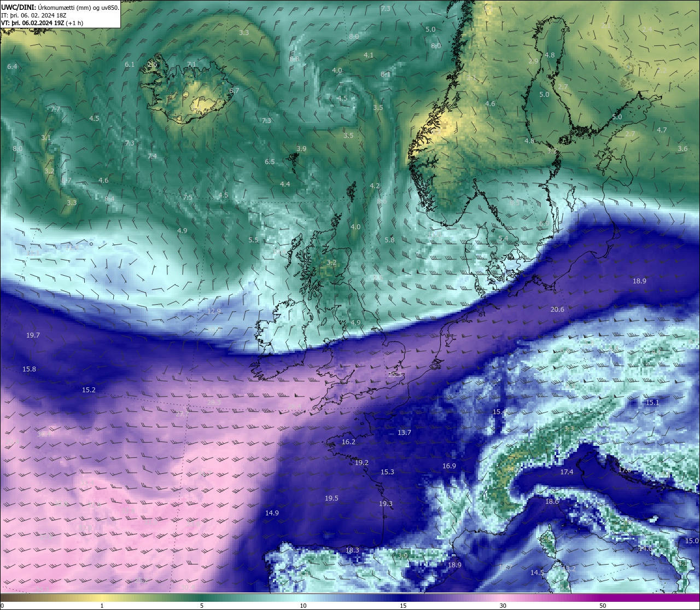Click the 6.7 value east of Iceland

pos(234,91)
